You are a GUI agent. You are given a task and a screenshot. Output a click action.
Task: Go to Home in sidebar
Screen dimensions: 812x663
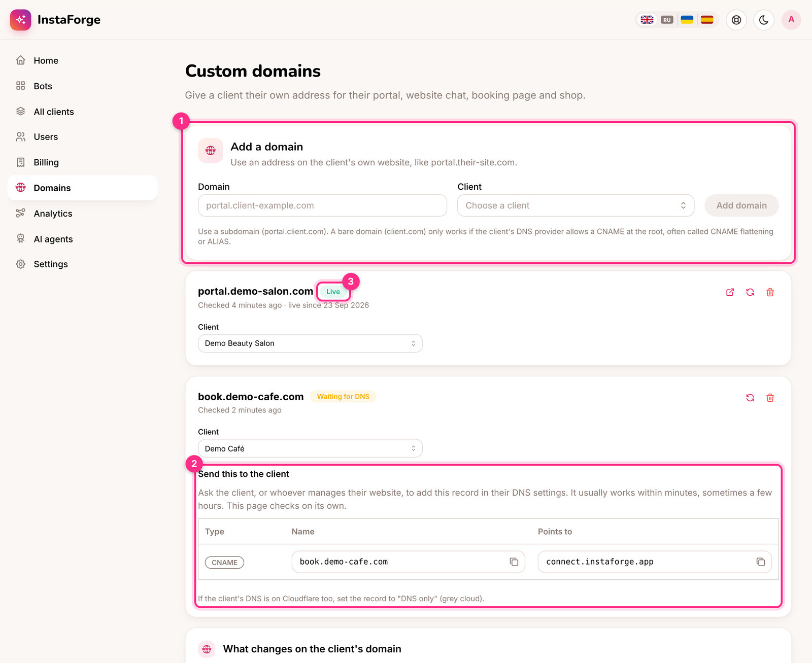coord(82,60)
